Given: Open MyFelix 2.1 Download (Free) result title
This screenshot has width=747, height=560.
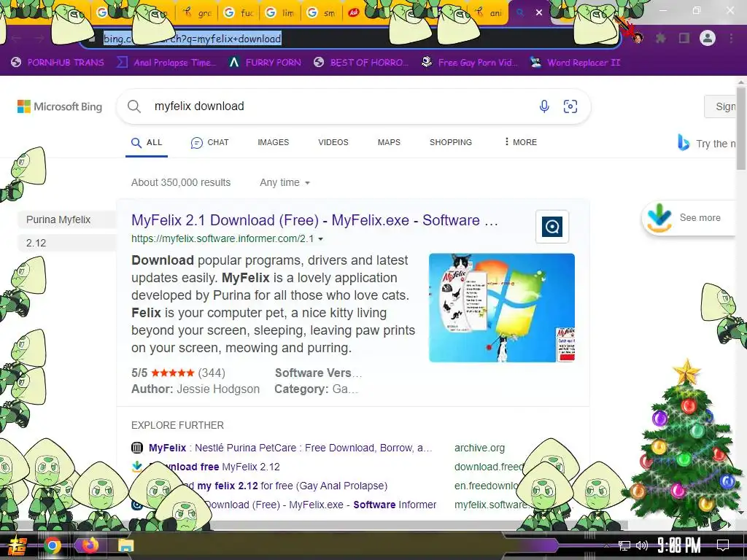Looking at the screenshot, I should tap(314, 220).
